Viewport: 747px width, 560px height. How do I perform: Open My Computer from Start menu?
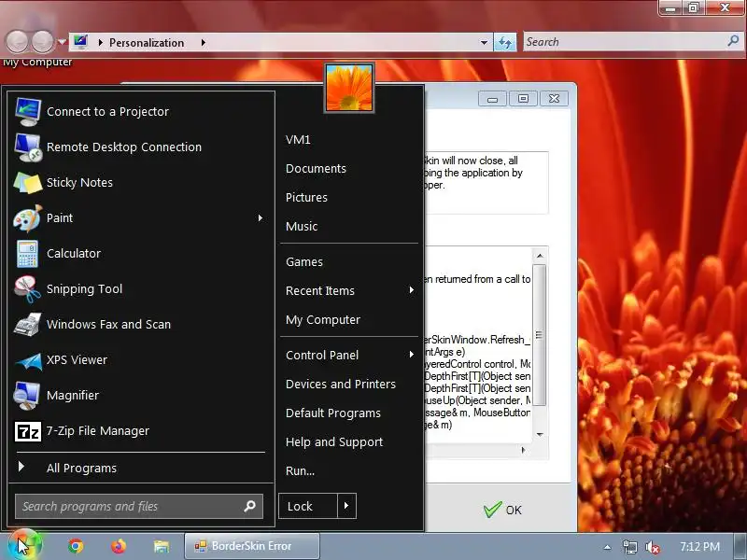point(323,319)
